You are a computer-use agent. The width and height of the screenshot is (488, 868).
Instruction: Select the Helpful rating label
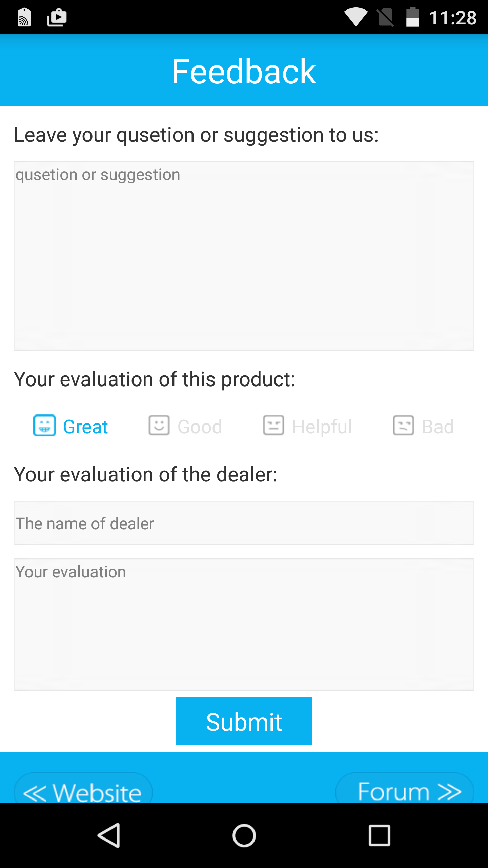pyautogui.click(x=322, y=427)
